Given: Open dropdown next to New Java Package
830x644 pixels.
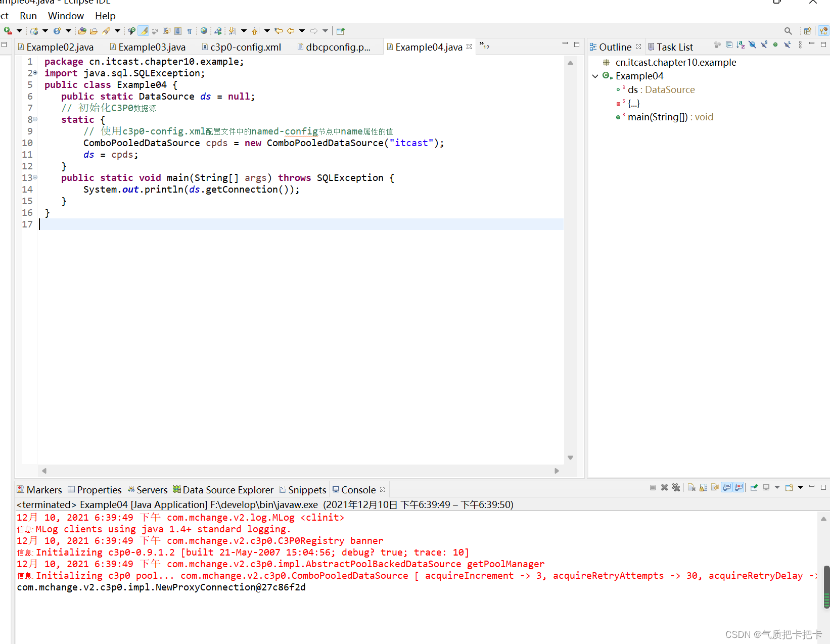Looking at the screenshot, I should [45, 31].
